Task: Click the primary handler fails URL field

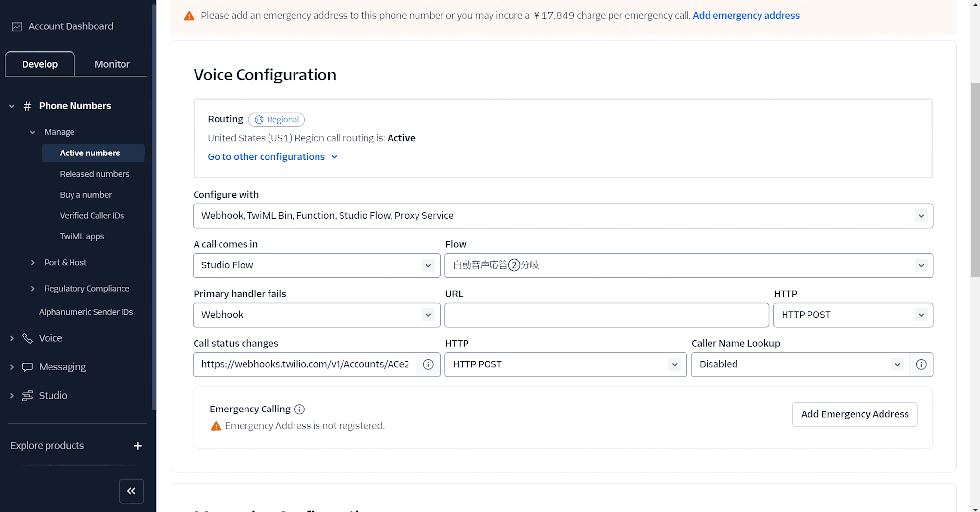Action: 607,315
